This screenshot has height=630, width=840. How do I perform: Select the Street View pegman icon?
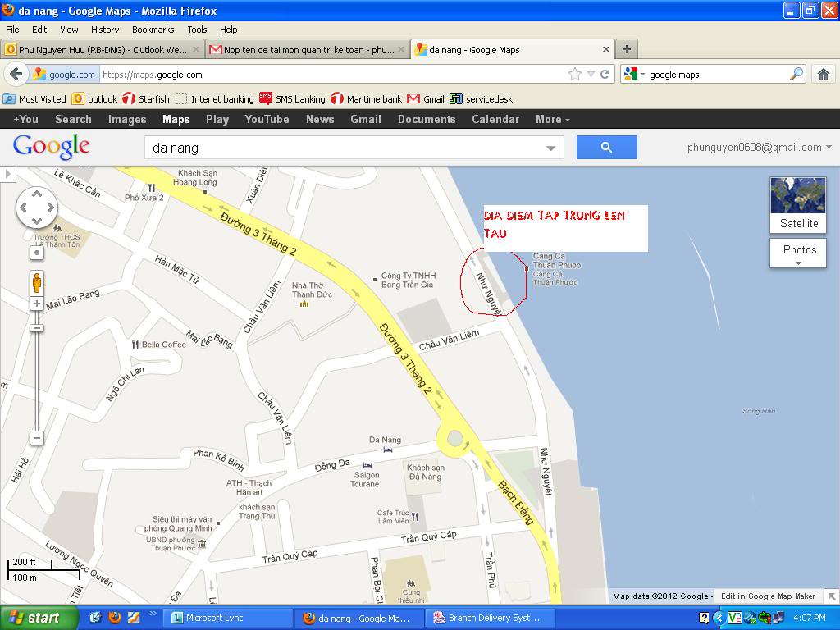click(x=36, y=282)
